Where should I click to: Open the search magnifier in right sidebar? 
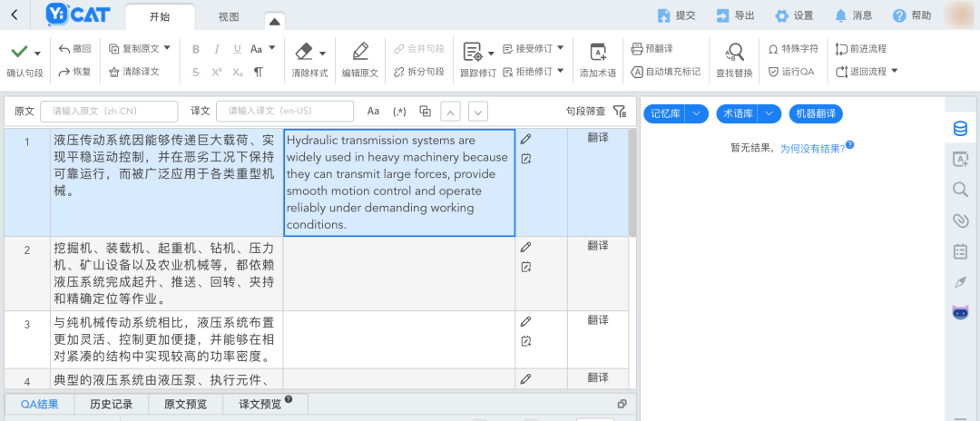tap(960, 190)
